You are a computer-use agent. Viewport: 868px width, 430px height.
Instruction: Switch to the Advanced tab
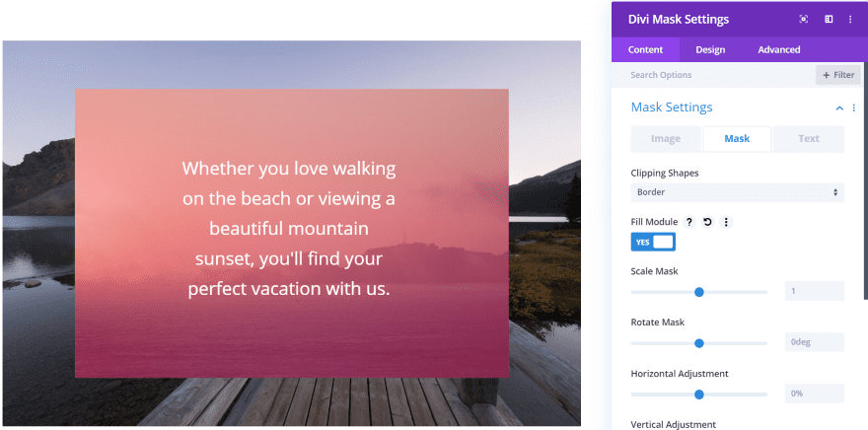tap(779, 50)
